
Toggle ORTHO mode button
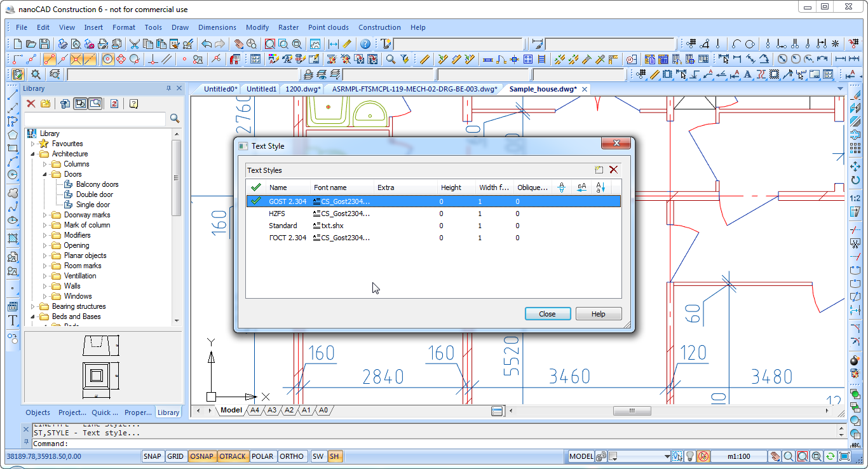coord(292,456)
